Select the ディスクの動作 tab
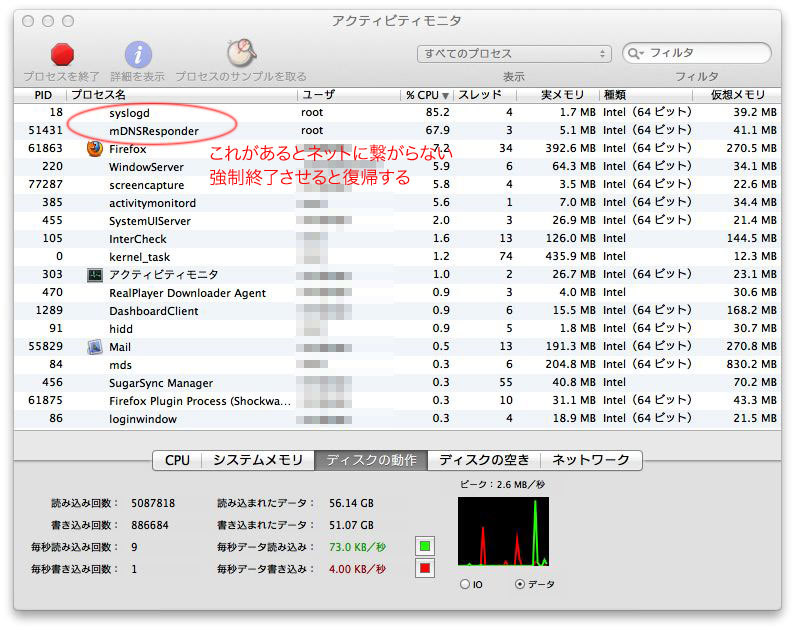Viewport: 795px width, 630px height. tap(371, 460)
